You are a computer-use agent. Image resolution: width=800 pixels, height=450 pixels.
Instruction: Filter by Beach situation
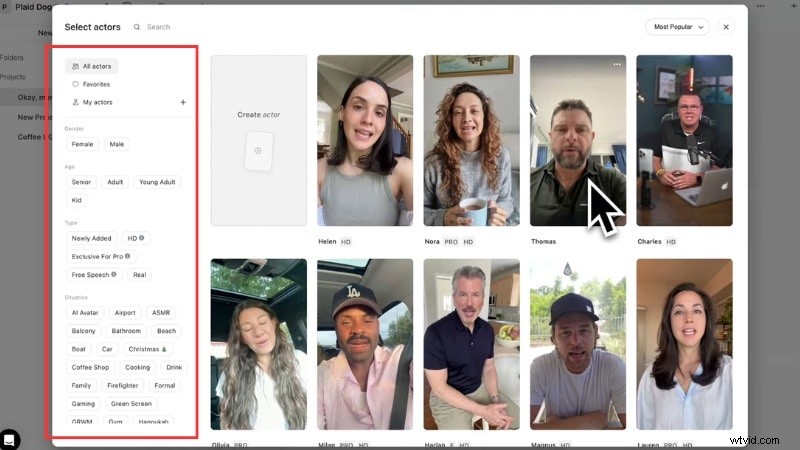pyautogui.click(x=166, y=331)
